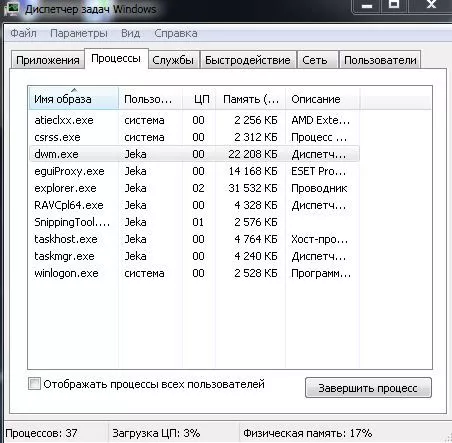The height and width of the screenshot is (443, 452).
Task: Open the Справка menu
Action: [176, 33]
